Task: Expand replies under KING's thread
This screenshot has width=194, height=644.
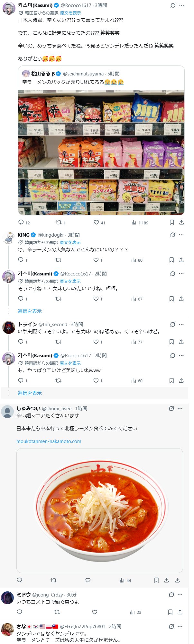Action: [30, 311]
